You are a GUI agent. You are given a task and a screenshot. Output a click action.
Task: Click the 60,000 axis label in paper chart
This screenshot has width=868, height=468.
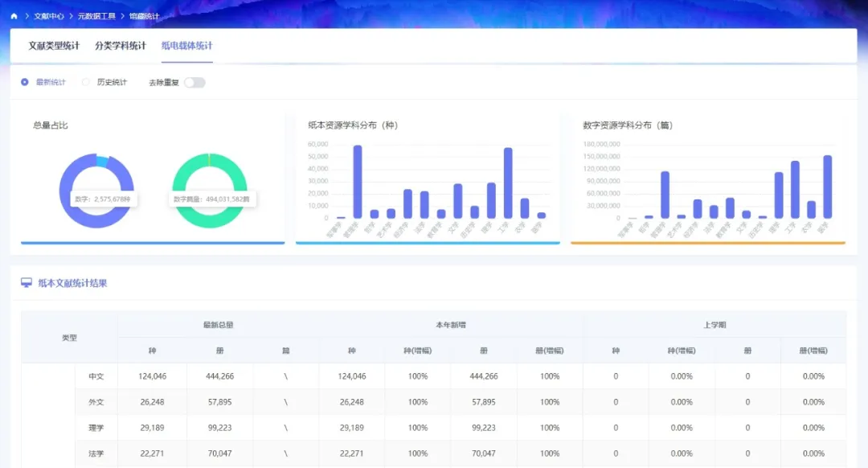(x=317, y=144)
